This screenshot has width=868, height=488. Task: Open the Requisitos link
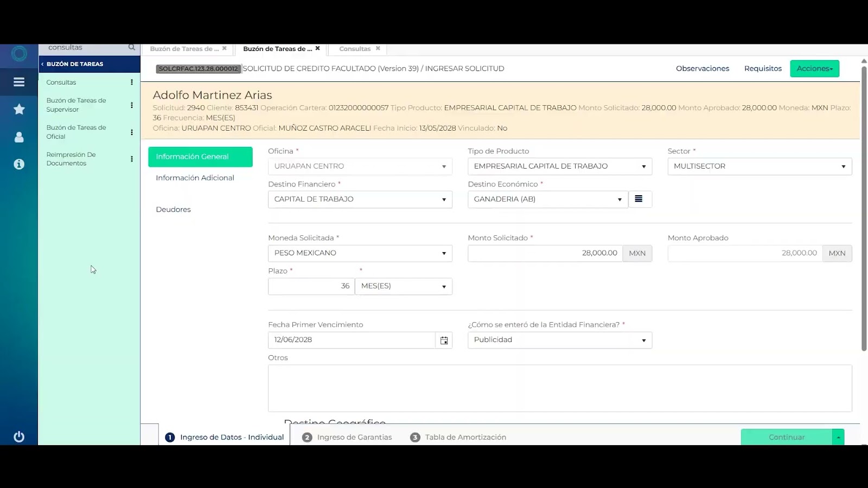pos(762,68)
